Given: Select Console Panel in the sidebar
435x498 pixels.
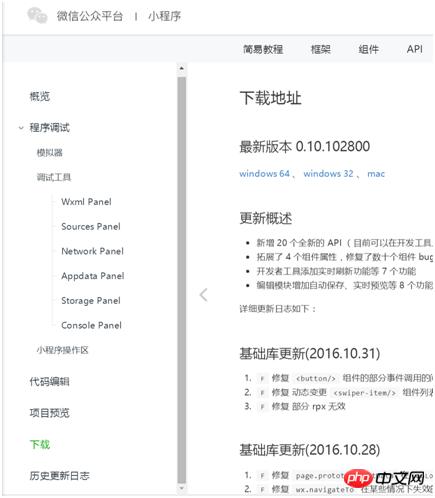Looking at the screenshot, I should (91, 325).
